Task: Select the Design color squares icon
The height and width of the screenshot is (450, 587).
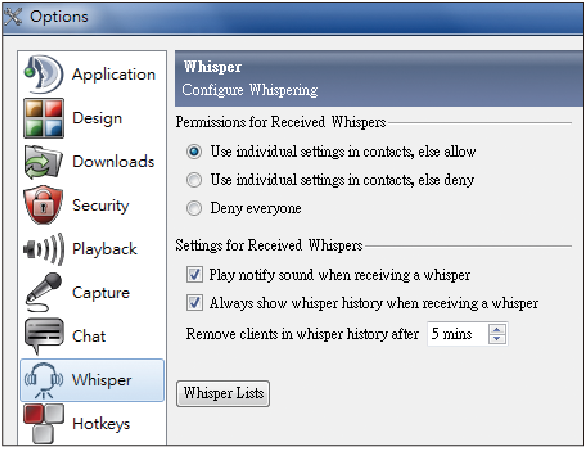Action: click(x=43, y=118)
